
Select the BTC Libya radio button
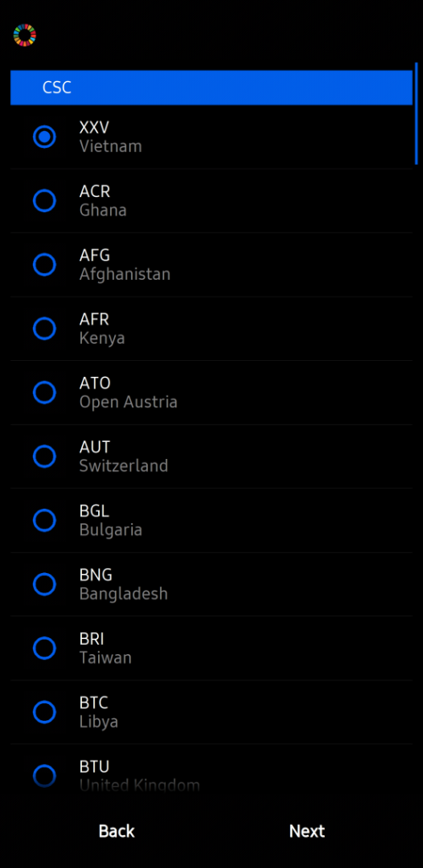44,712
